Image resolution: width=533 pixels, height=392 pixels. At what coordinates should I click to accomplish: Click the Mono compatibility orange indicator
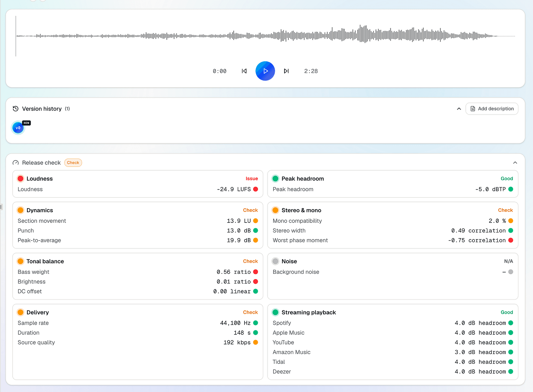511,221
